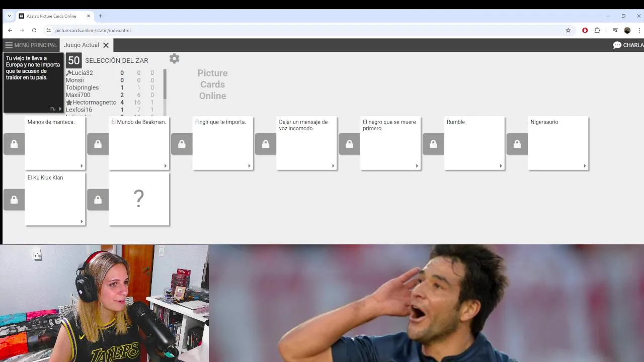Screen dimensions: 644x362
Task: Open the tab search dropdown
Action: tap(9, 16)
